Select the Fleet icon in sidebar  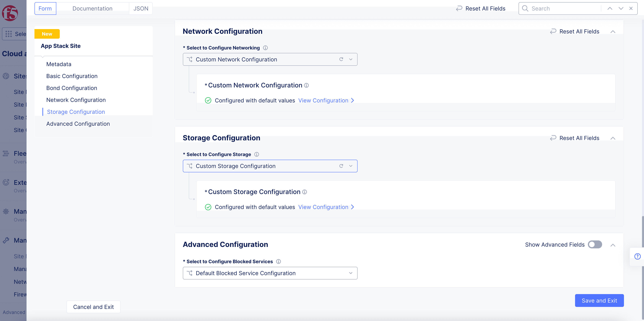(x=5, y=153)
